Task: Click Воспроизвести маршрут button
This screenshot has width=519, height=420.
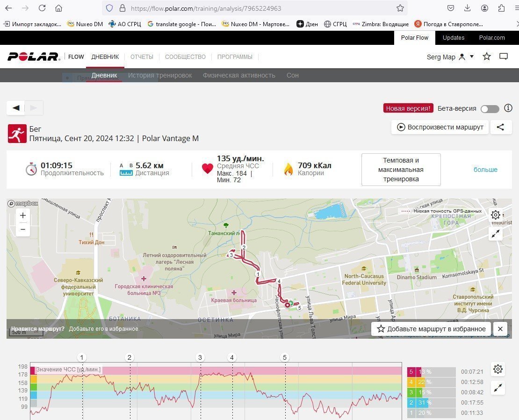Action: tap(440, 127)
